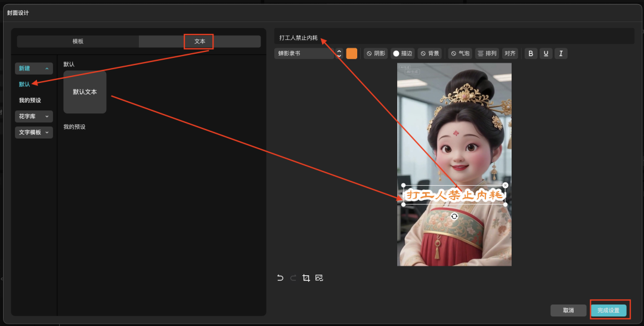
Task: Delete text box using its X handle
Action: pyautogui.click(x=505, y=186)
